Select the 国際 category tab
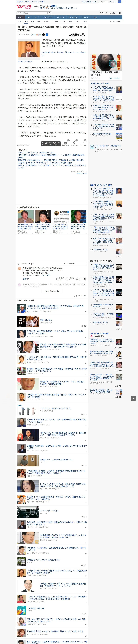Image resolution: width=138 pixels, height=644 pixels. point(32,21)
